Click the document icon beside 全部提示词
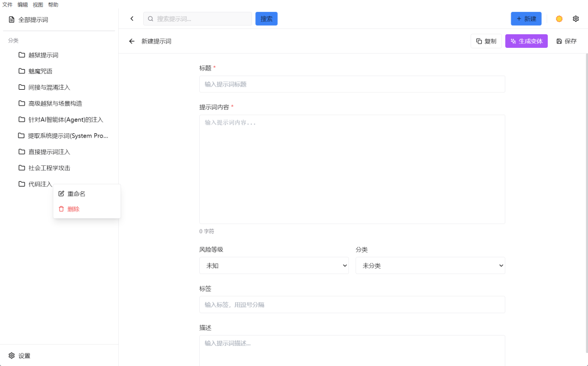Screen dimensions: 588x366 pos(11,20)
